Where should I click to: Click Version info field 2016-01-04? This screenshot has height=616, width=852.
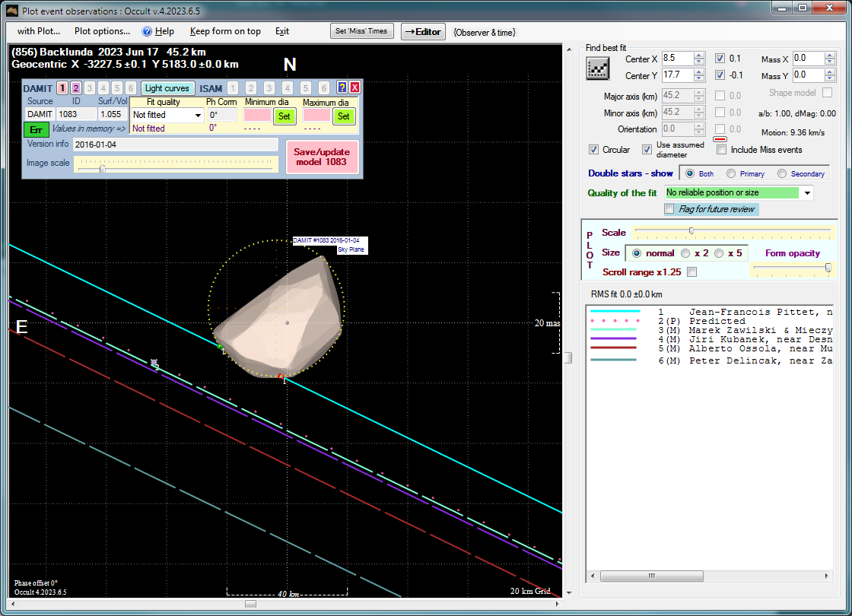click(175, 144)
